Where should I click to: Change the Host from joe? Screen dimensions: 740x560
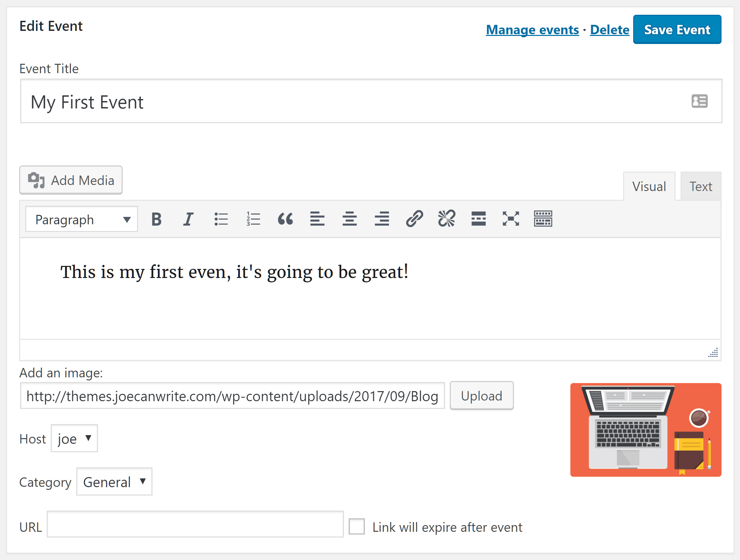pyautogui.click(x=74, y=438)
